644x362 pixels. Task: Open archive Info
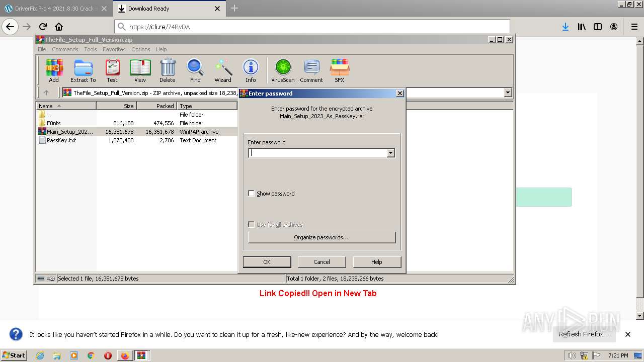coord(251,70)
